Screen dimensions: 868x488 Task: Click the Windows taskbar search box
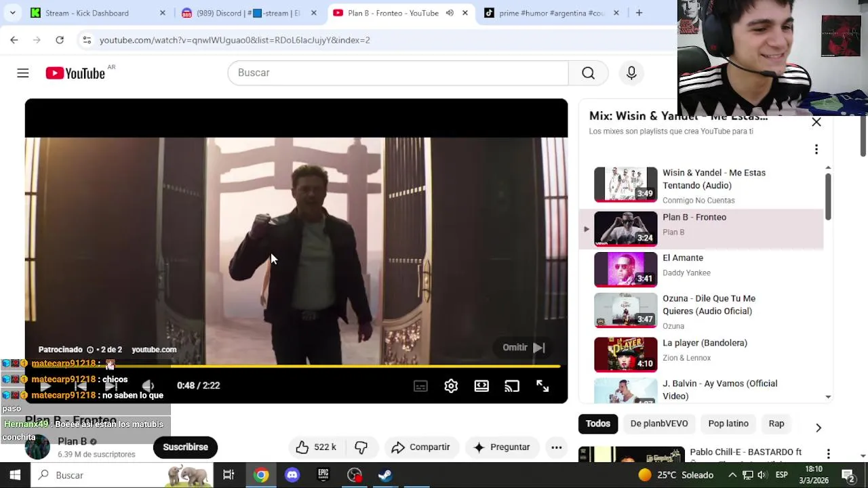(x=122, y=475)
